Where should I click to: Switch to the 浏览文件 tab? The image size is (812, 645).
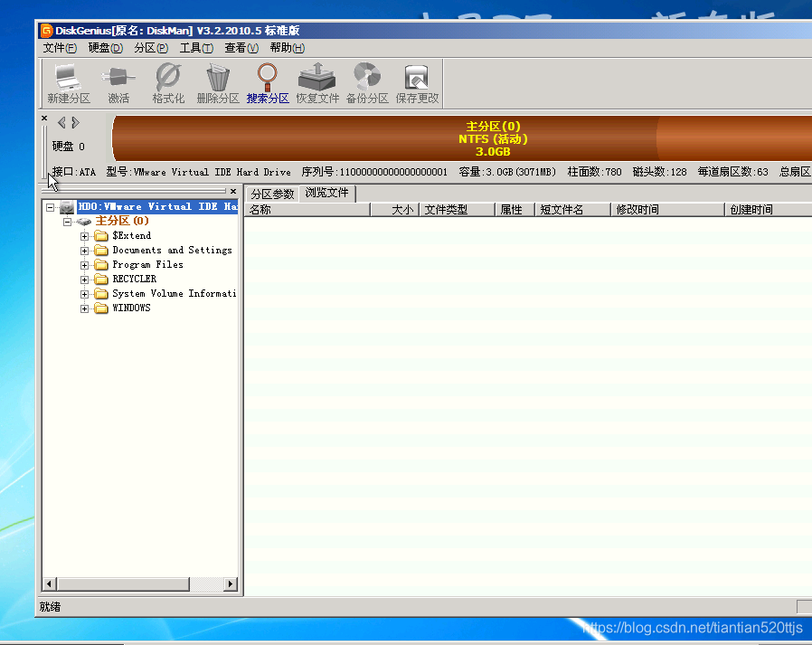[x=326, y=193]
